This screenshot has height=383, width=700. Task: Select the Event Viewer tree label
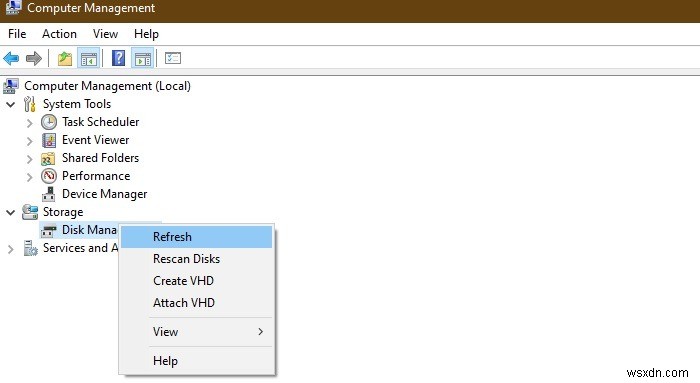pos(96,140)
